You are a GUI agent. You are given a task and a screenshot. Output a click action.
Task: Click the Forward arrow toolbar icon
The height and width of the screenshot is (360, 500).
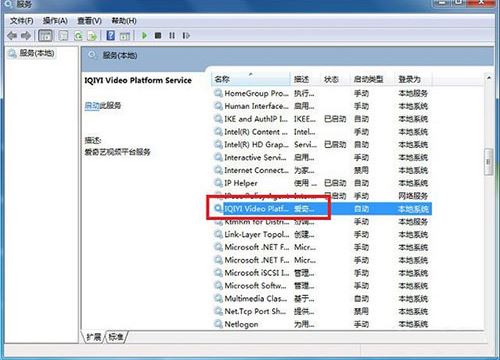coord(26,35)
